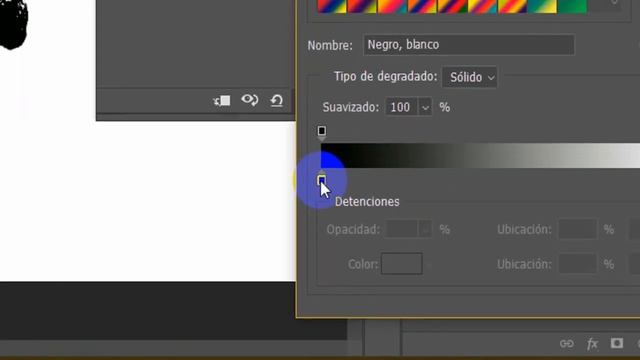The image size is (640, 360).
Task: Select the black opacity stop above gradient
Action: click(x=322, y=132)
